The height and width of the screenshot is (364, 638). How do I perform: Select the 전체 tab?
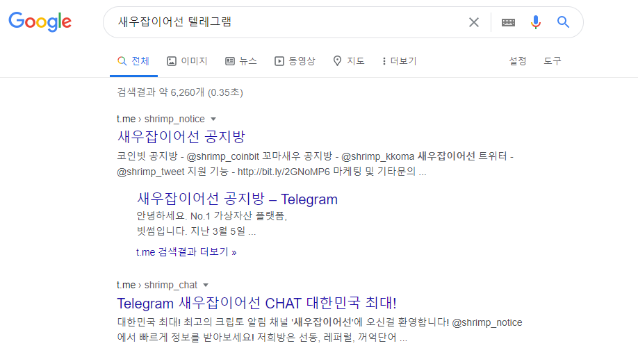(133, 61)
